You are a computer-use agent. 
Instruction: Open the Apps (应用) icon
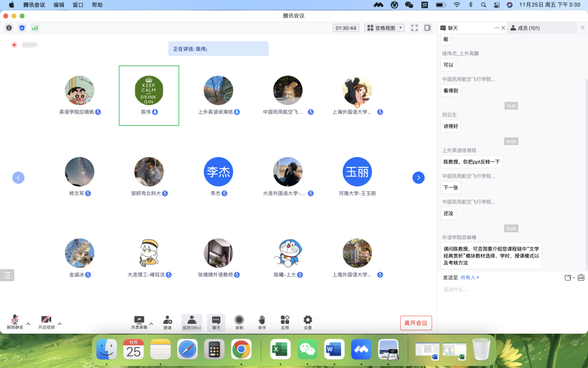click(x=285, y=321)
